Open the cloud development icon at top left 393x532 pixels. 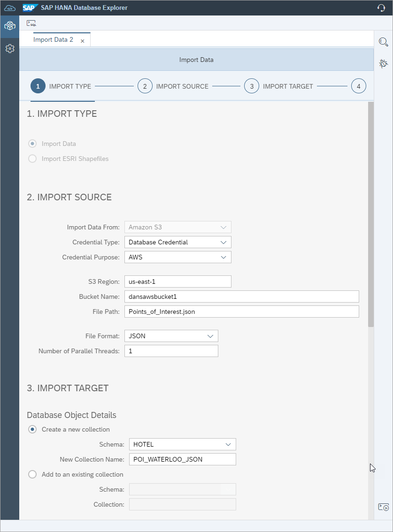point(9,8)
